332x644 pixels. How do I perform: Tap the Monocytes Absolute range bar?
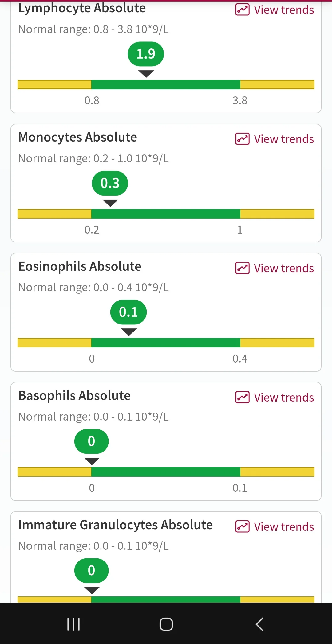click(x=166, y=214)
